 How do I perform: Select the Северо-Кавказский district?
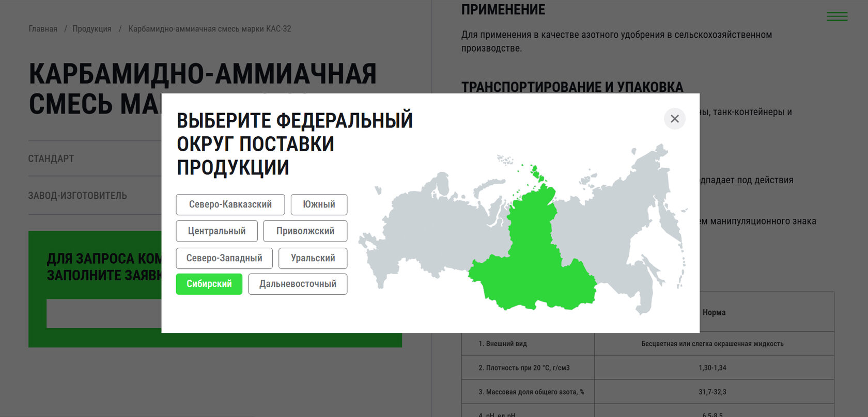click(x=230, y=204)
